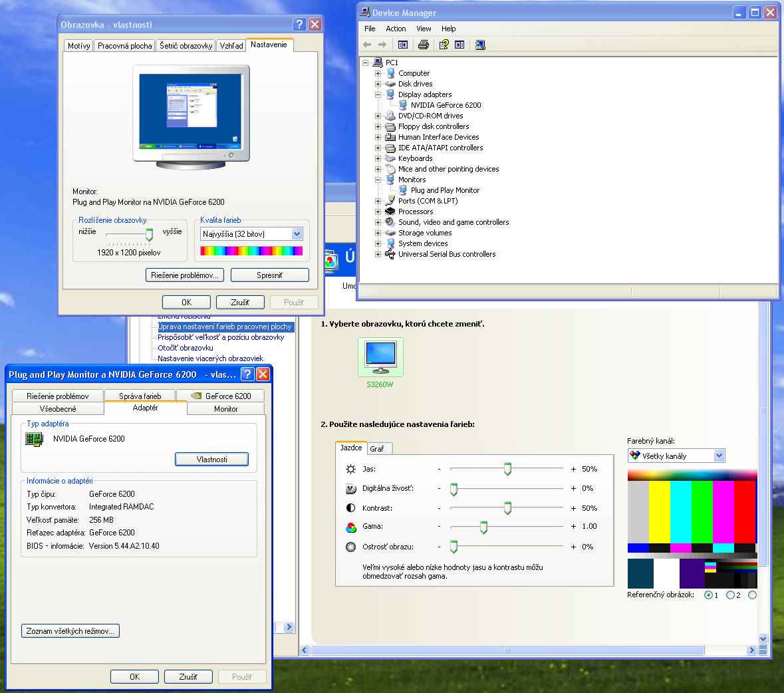Screen dimensions: 784x693
Task: Click the Gama slider handle
Action: pyautogui.click(x=483, y=527)
